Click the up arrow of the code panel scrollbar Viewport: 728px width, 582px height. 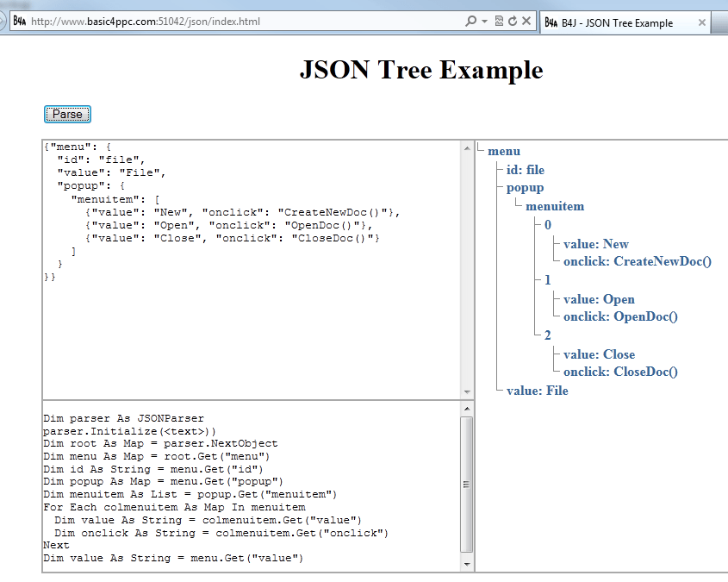tap(466, 407)
